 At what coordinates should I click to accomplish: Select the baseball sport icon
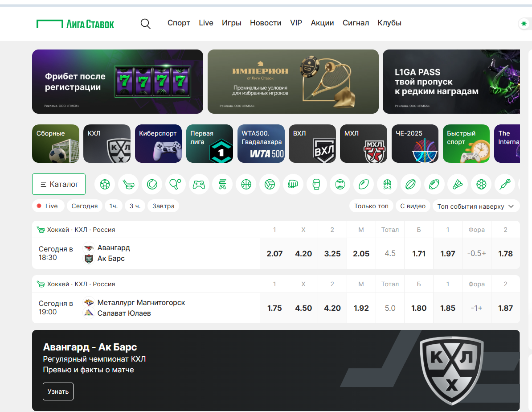[x=340, y=184]
